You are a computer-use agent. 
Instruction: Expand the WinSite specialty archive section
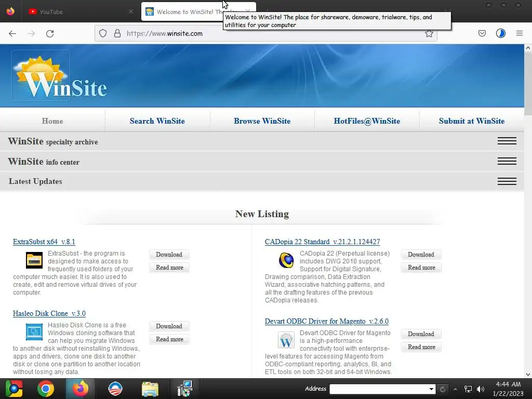(x=507, y=141)
